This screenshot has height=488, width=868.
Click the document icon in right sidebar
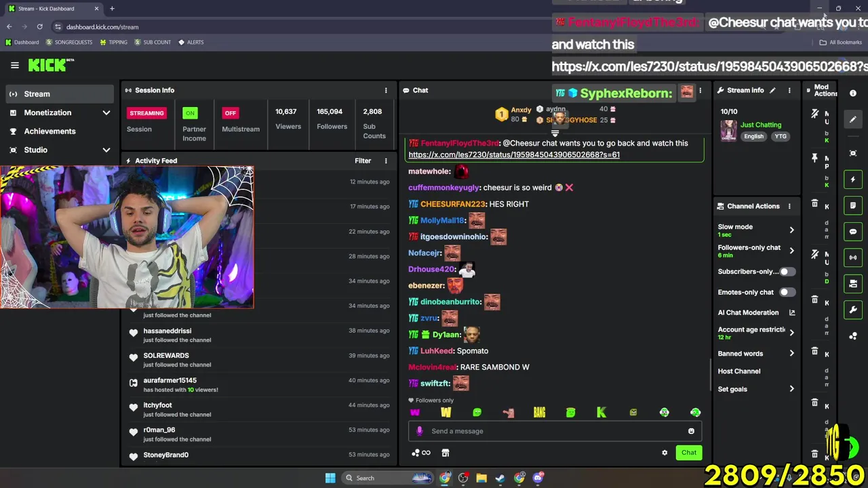pos(853,205)
